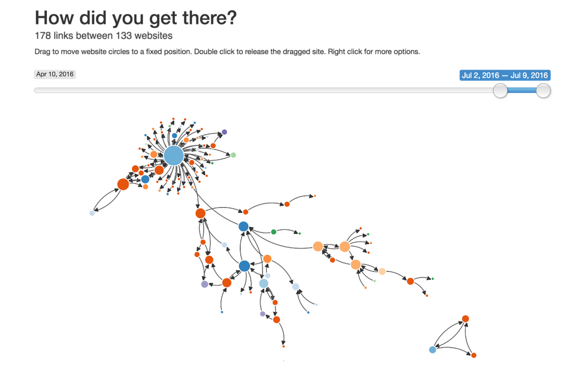Click the largest light-blue hub website circle
588x368 pixels.
click(174, 156)
